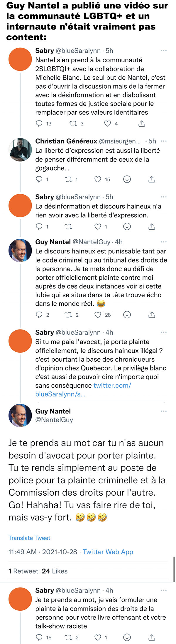Open the Twitter Web App source link
The width and height of the screenshot is (176, 644).
tap(108, 552)
